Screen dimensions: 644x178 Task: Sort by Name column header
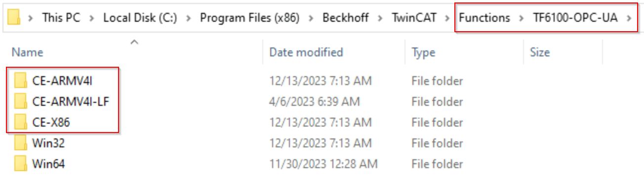pyautogui.click(x=27, y=52)
